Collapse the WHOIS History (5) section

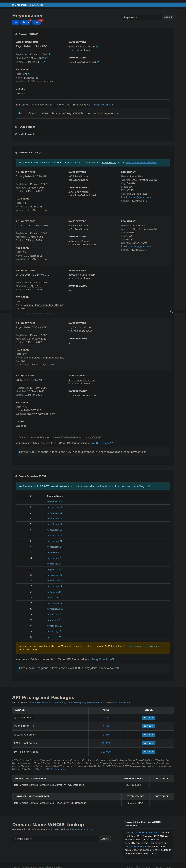16,153
